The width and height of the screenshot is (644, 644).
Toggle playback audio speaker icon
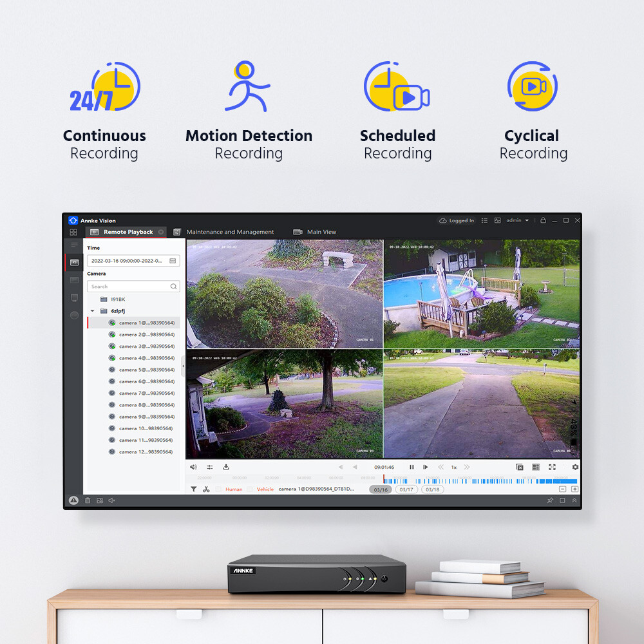(x=193, y=467)
